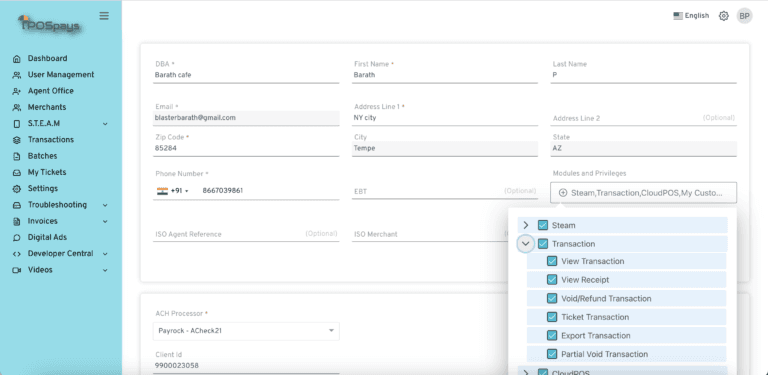
Task: Click the User Management people icon
Action: coord(17,75)
